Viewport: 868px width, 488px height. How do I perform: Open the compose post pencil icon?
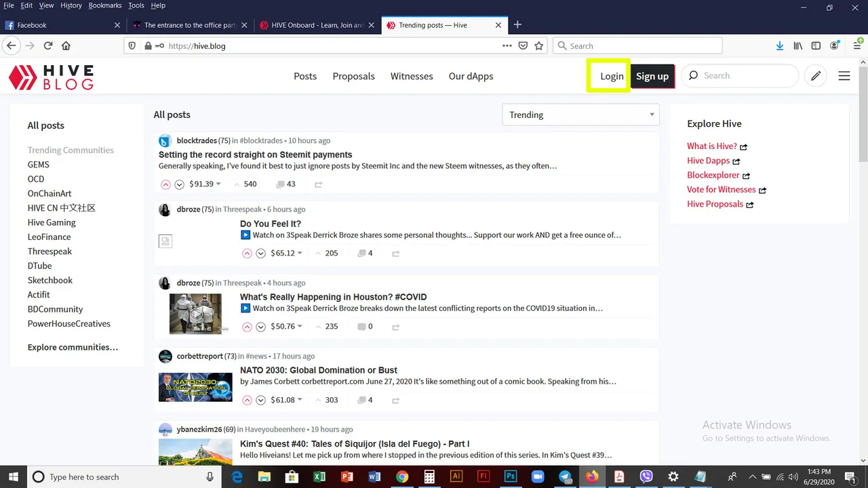tap(816, 76)
